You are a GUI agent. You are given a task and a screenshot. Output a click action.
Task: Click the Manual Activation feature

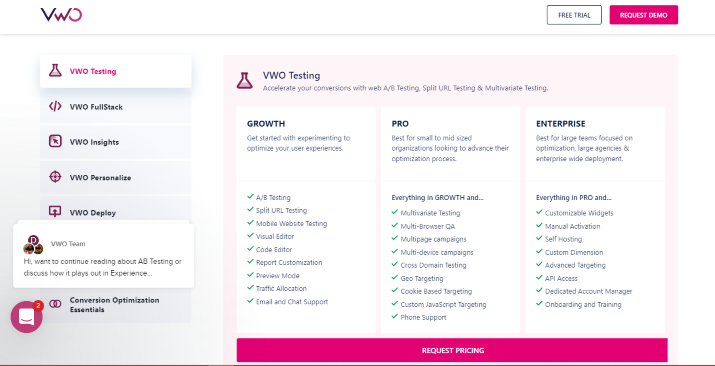coord(572,226)
